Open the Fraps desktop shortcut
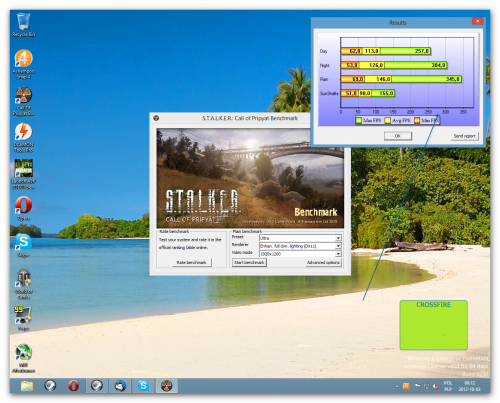The height and width of the screenshot is (403, 500). pyautogui.click(x=23, y=318)
